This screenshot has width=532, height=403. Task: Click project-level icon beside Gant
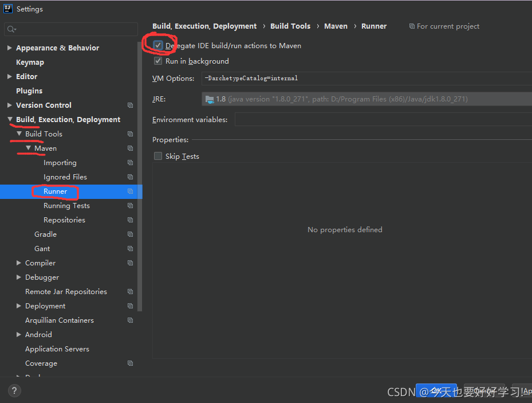click(131, 249)
